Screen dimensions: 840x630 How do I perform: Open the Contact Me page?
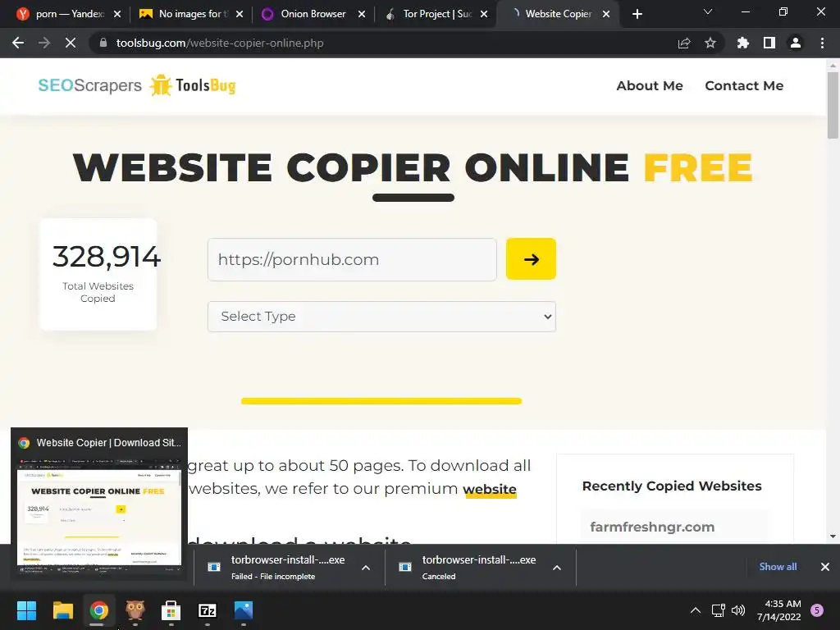tap(744, 85)
